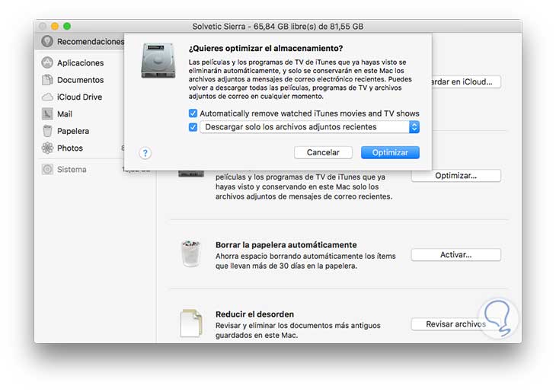
Task: Select Mail in the sidebar
Action: (96, 113)
